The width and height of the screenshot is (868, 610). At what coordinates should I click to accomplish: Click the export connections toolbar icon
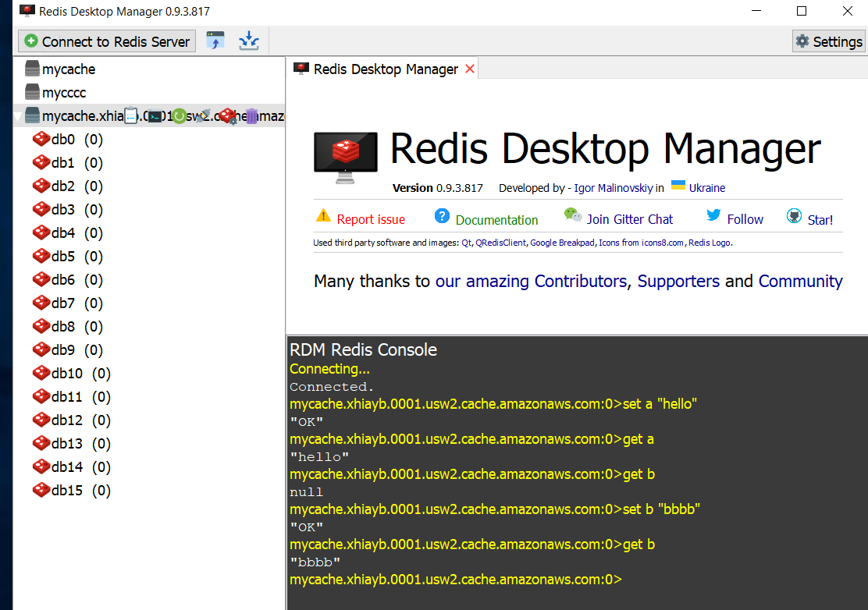(x=249, y=41)
